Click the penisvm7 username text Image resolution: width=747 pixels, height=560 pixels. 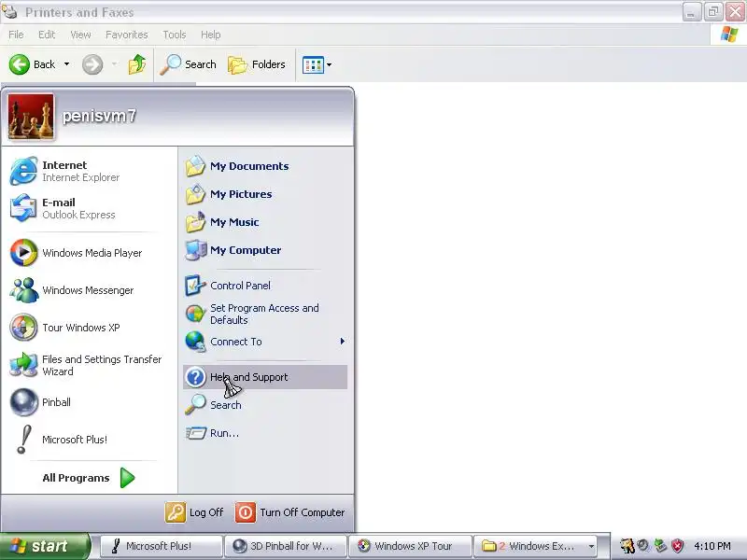99,116
